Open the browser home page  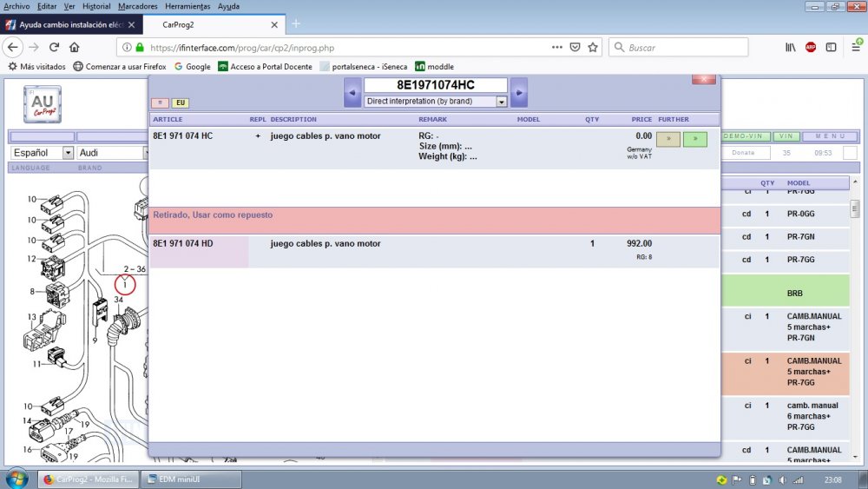click(74, 48)
